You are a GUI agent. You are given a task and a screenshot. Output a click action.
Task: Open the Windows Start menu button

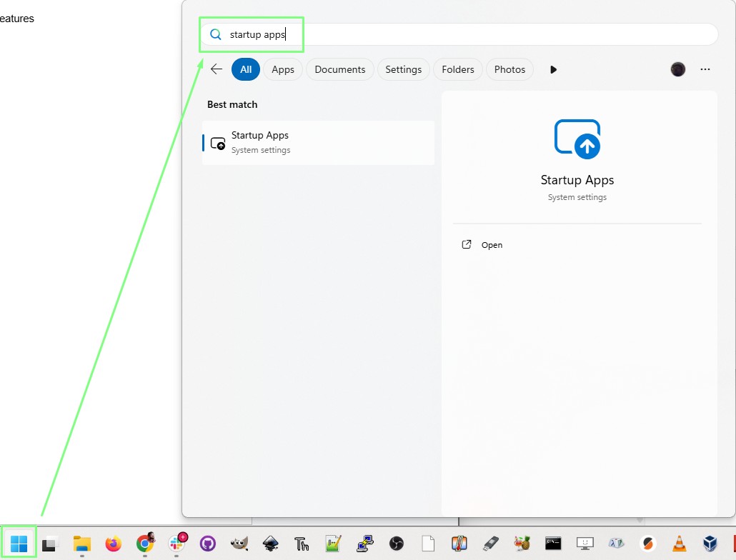pyautogui.click(x=19, y=544)
